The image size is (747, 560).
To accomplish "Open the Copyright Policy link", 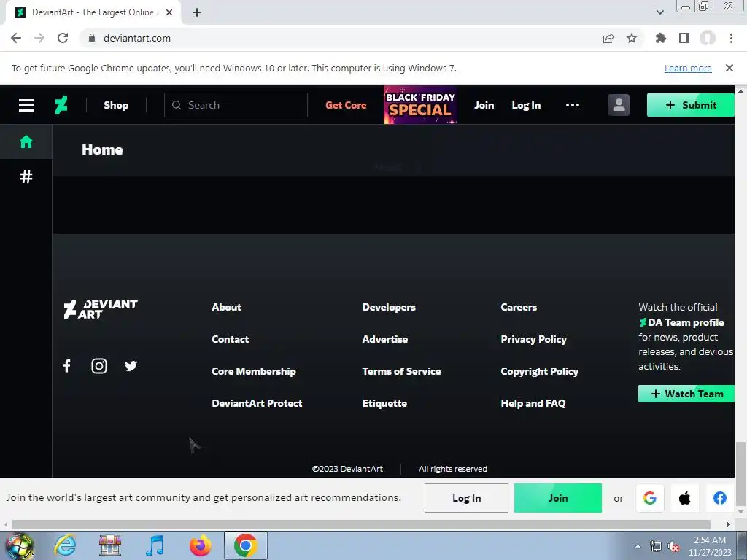I will 539,371.
